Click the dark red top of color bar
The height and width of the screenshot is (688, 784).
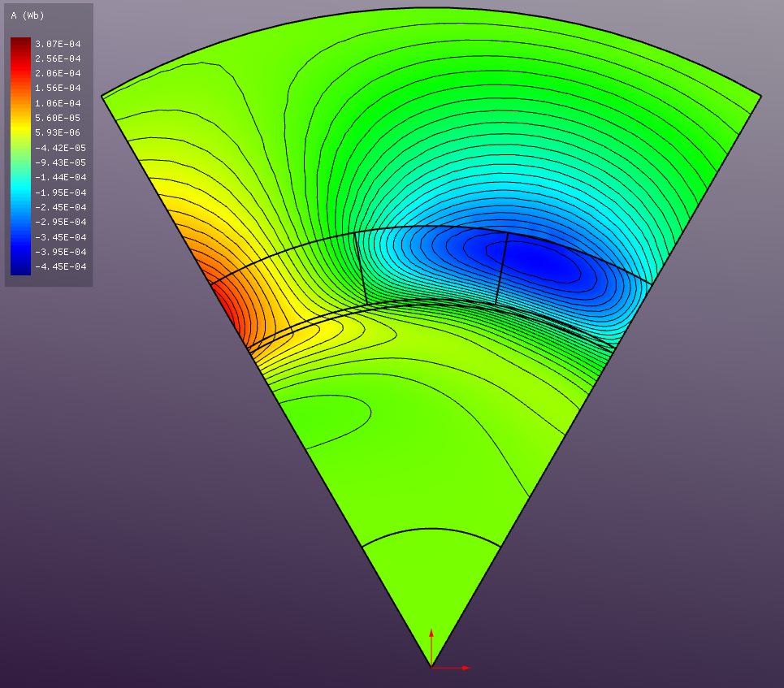pyautogui.click(x=20, y=43)
